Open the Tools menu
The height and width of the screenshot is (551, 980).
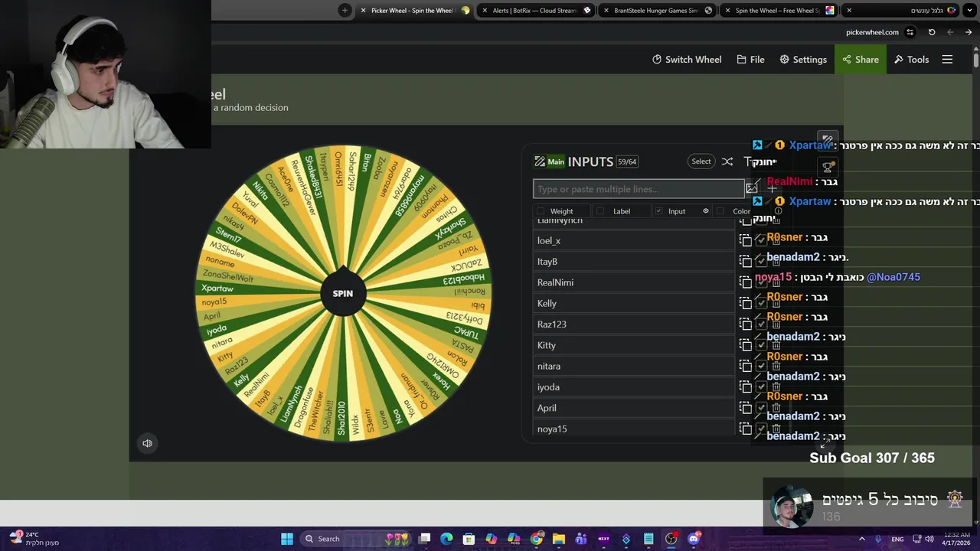click(x=911, y=60)
